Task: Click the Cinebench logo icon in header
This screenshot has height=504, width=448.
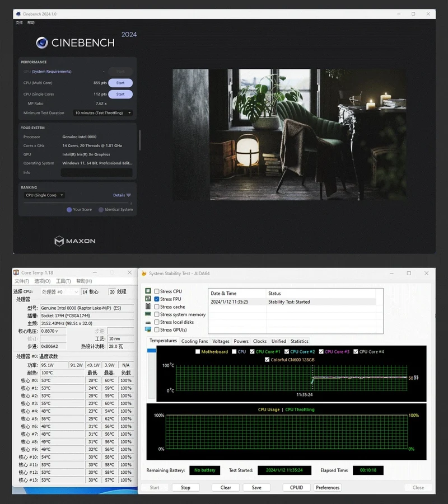Action: [42, 43]
